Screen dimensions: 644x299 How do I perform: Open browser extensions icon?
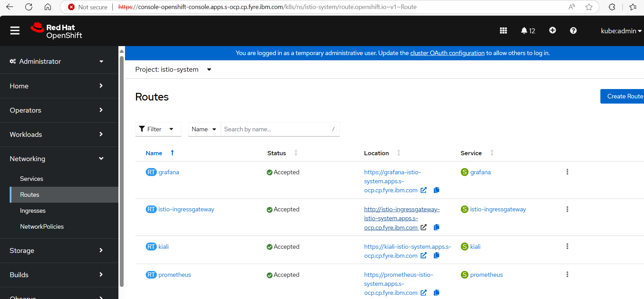pyautogui.click(x=612, y=7)
